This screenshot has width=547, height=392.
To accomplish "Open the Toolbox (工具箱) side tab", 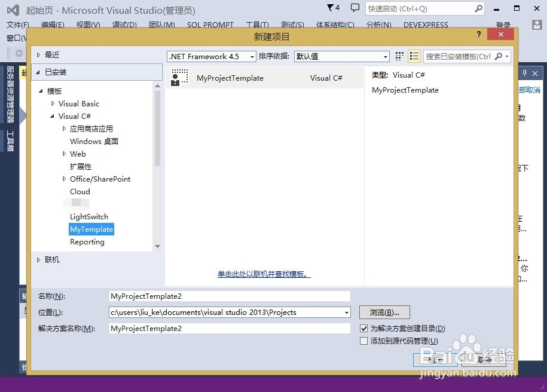I will click(10, 141).
